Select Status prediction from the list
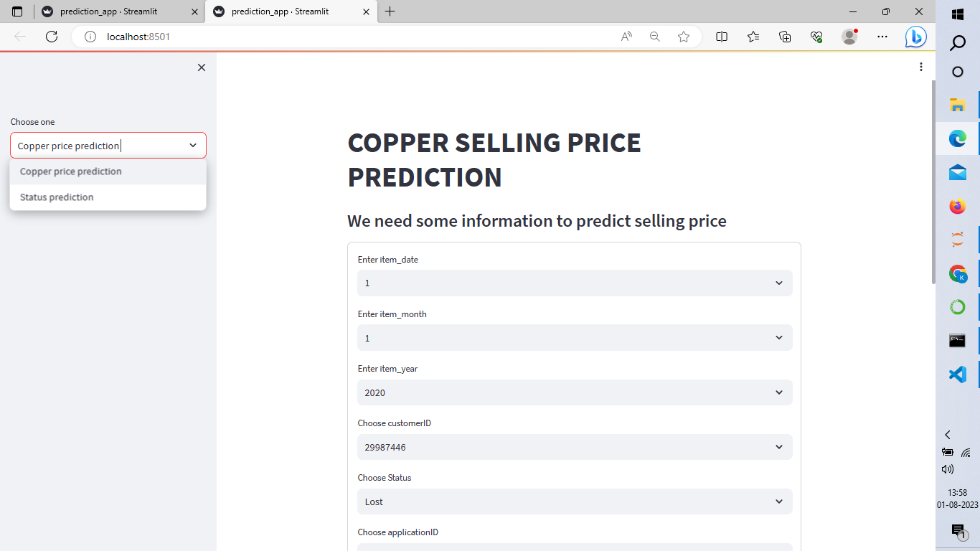 (58, 197)
